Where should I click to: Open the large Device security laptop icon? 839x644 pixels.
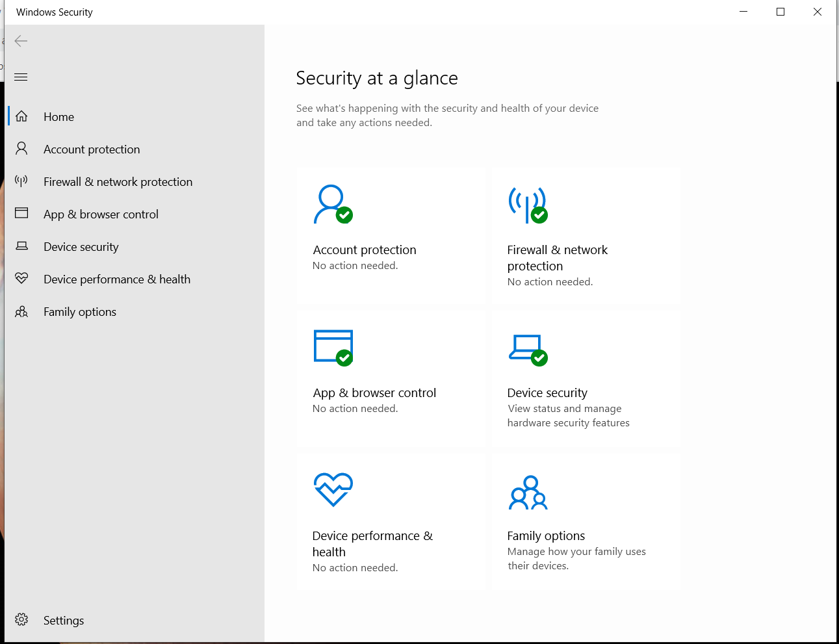[x=528, y=350]
